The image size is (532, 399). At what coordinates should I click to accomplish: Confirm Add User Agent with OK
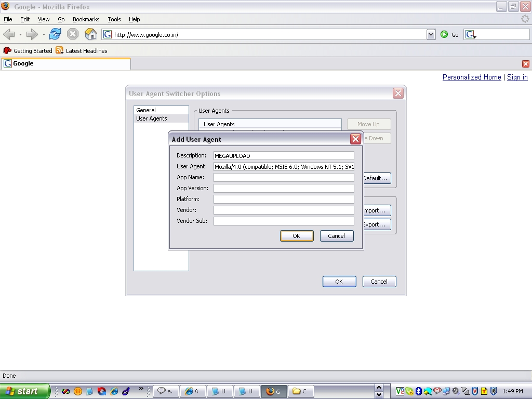[297, 236]
